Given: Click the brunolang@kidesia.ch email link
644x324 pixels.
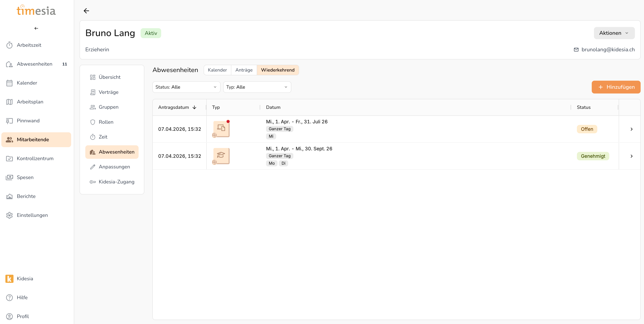Looking at the screenshot, I should [x=608, y=50].
